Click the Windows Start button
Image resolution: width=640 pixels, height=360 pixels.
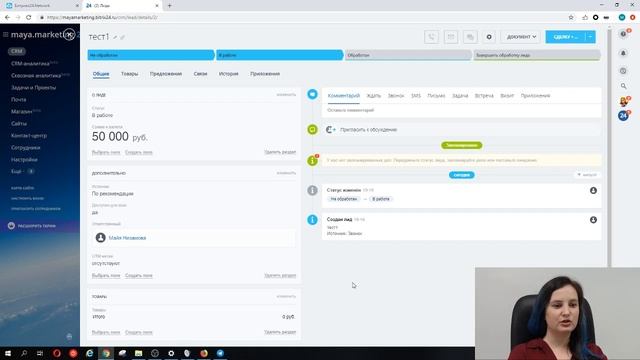click(x=8, y=353)
